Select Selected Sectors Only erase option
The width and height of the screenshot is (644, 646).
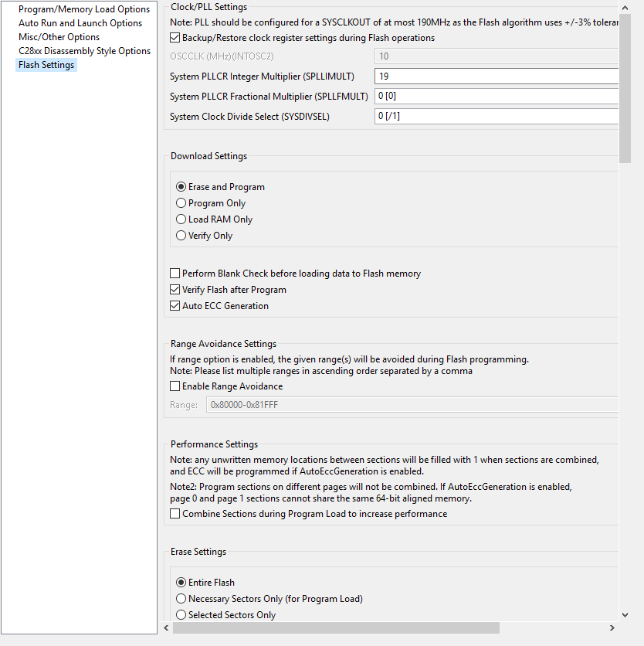[181, 615]
